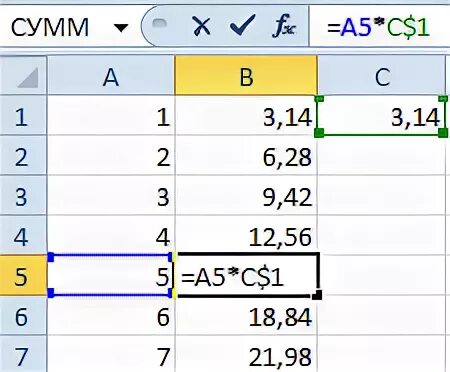
Task: Click cell B6 with value 18,84
Action: point(246,316)
